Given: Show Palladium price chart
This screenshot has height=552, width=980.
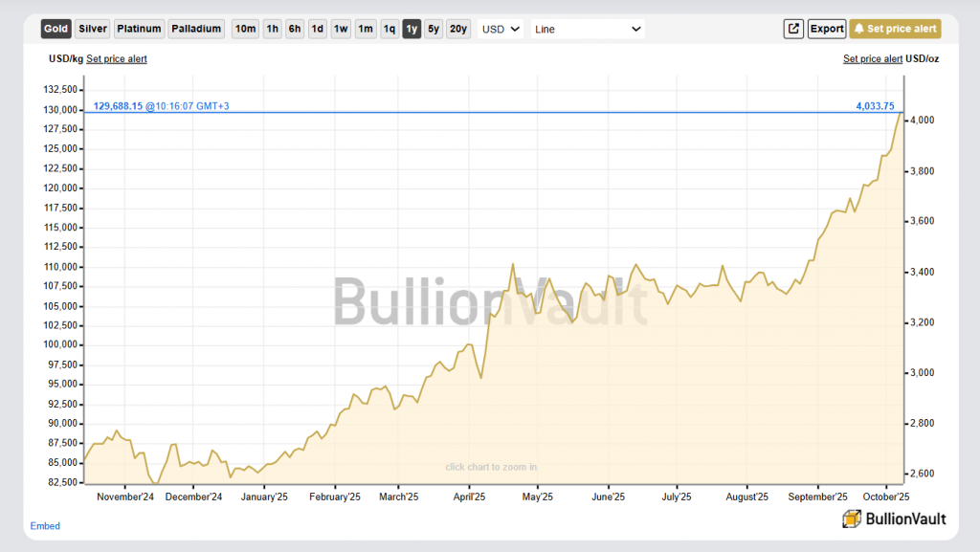Looking at the screenshot, I should tap(196, 29).
